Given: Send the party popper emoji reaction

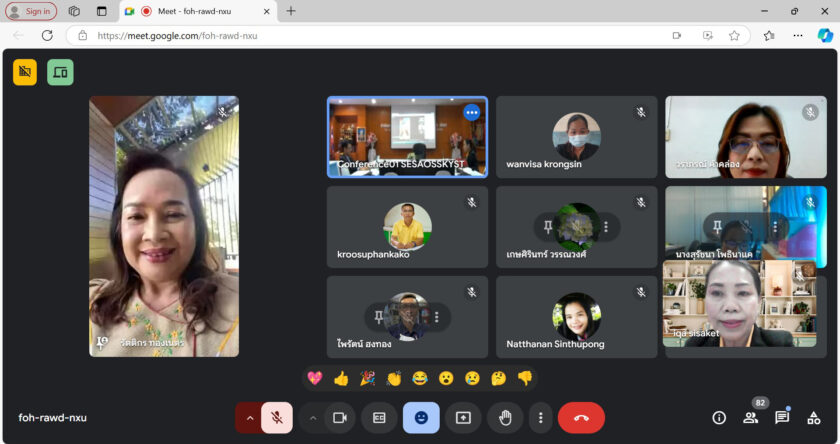Looking at the screenshot, I should click(x=367, y=378).
